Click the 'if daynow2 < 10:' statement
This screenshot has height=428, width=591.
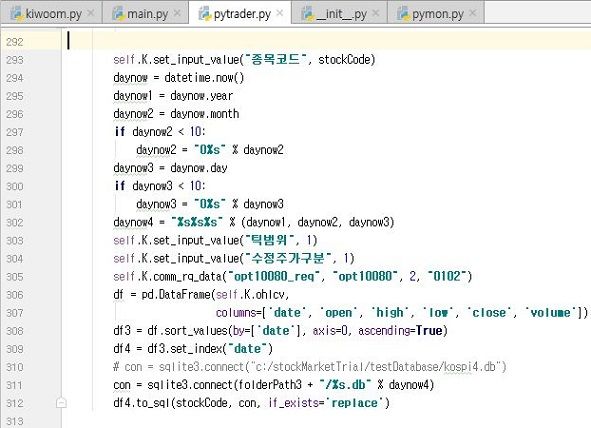pos(160,132)
